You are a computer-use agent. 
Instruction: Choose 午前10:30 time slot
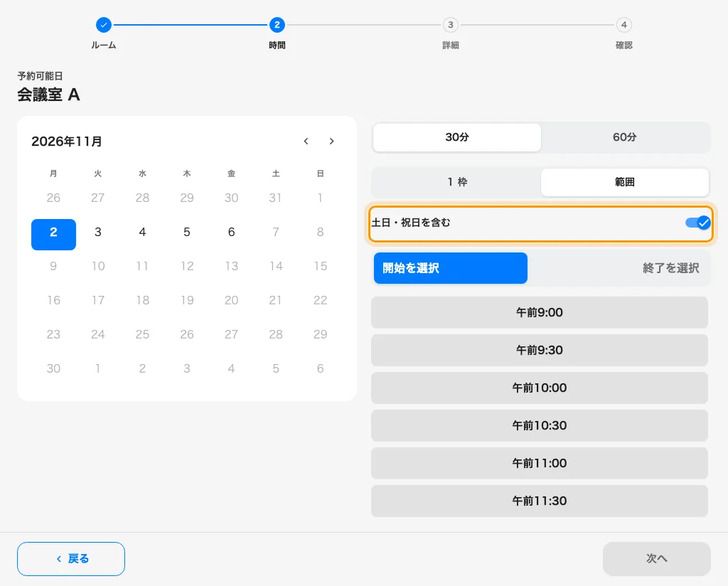540,425
